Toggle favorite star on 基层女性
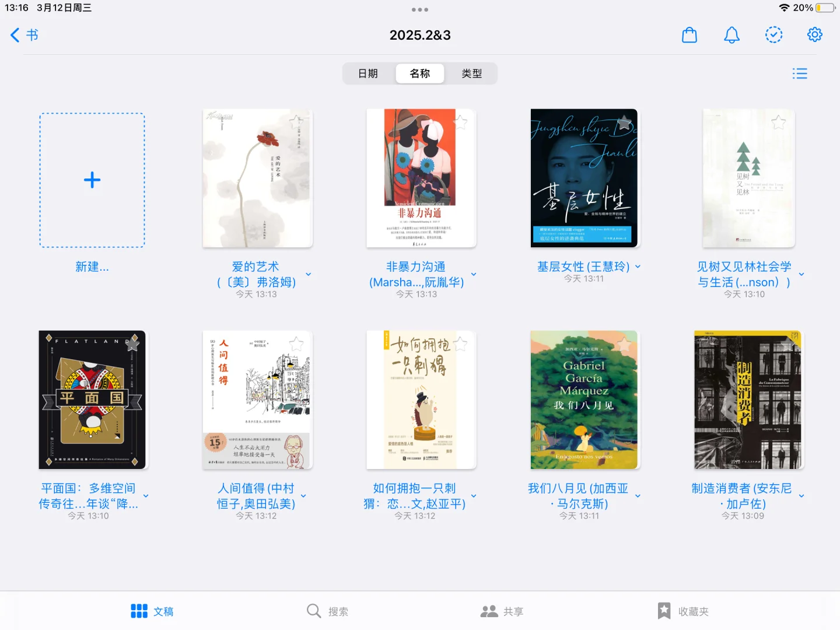The width and height of the screenshot is (840, 630). click(624, 122)
